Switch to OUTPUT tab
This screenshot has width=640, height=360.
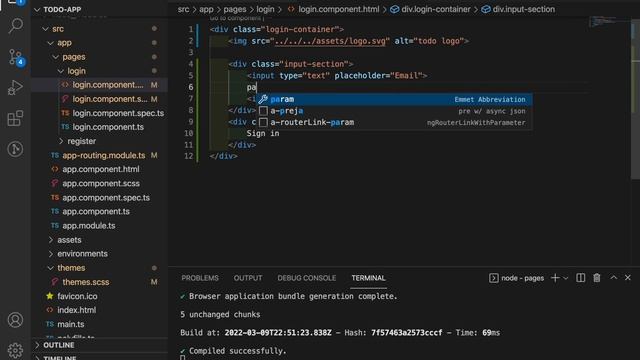[248, 278]
